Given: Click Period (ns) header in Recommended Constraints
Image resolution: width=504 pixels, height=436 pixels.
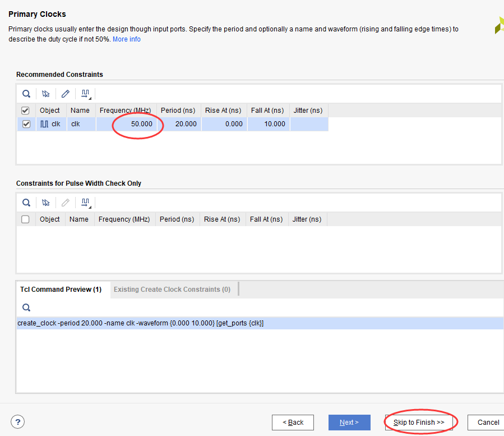Looking at the screenshot, I should pyautogui.click(x=179, y=111).
